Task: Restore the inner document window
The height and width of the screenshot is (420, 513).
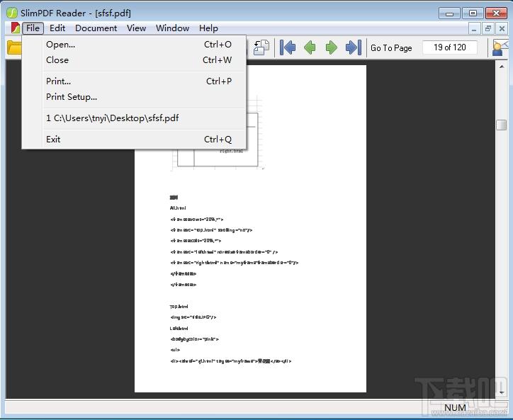Action: 487,29
